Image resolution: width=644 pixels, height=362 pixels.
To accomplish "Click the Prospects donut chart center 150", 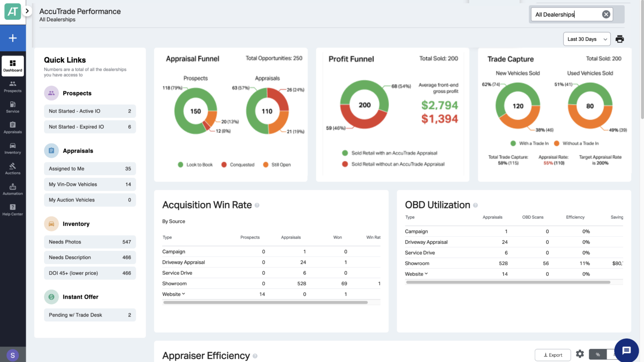I will pyautogui.click(x=195, y=111).
